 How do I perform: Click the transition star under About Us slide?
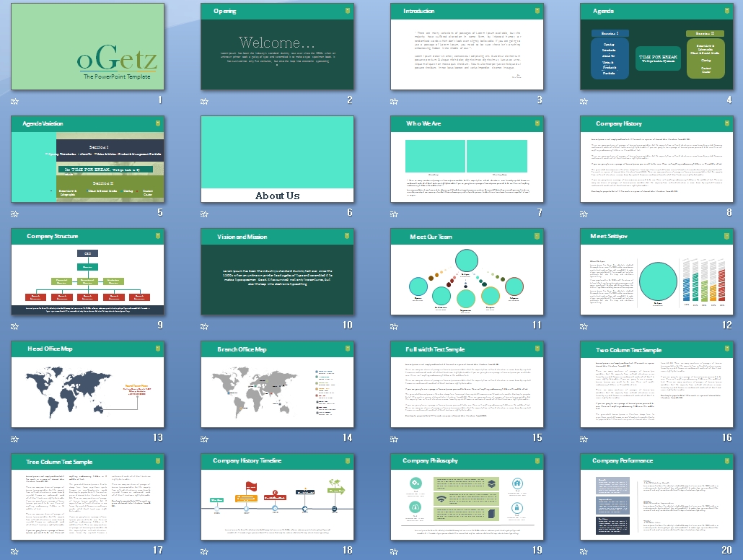click(x=204, y=214)
